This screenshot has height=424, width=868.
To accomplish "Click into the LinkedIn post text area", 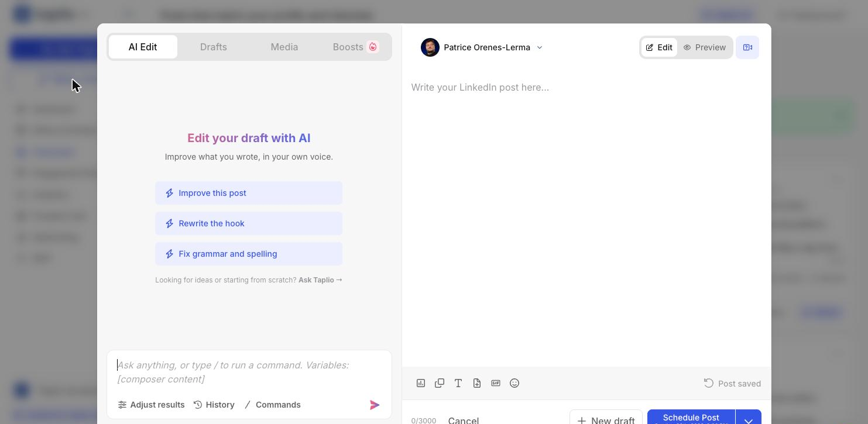I will [586, 219].
